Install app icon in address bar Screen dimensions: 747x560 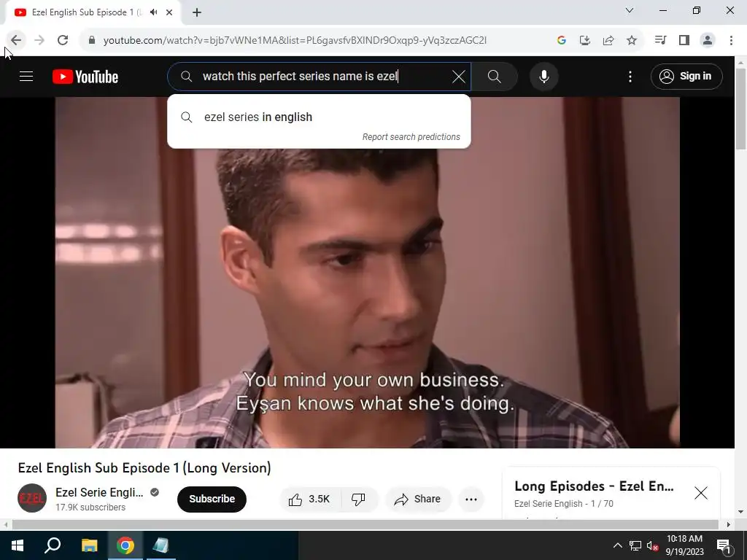(584, 40)
